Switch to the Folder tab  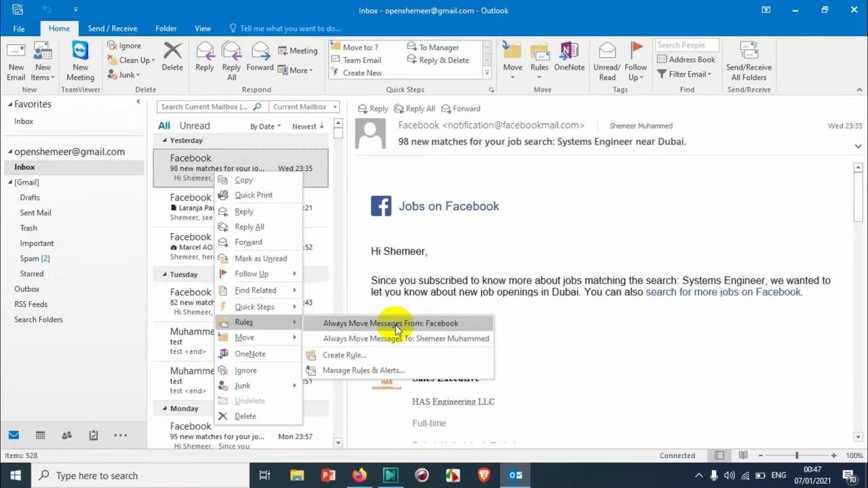(x=165, y=28)
